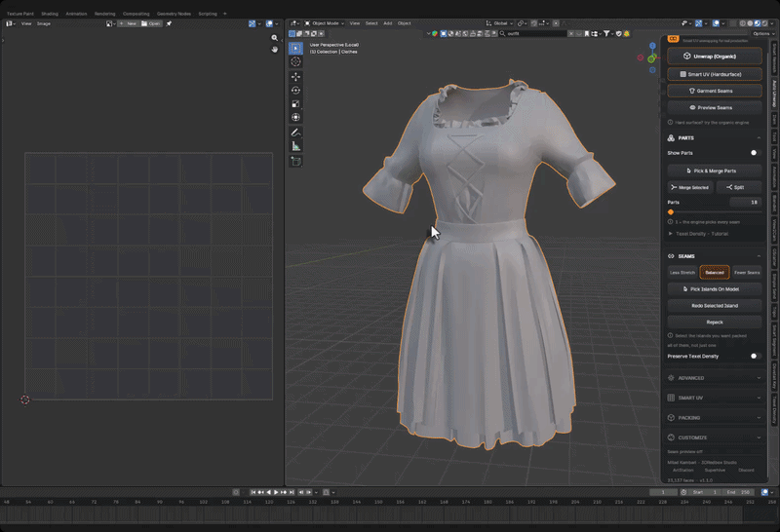
Task: Expand the SMART UV section
Action: click(715, 398)
